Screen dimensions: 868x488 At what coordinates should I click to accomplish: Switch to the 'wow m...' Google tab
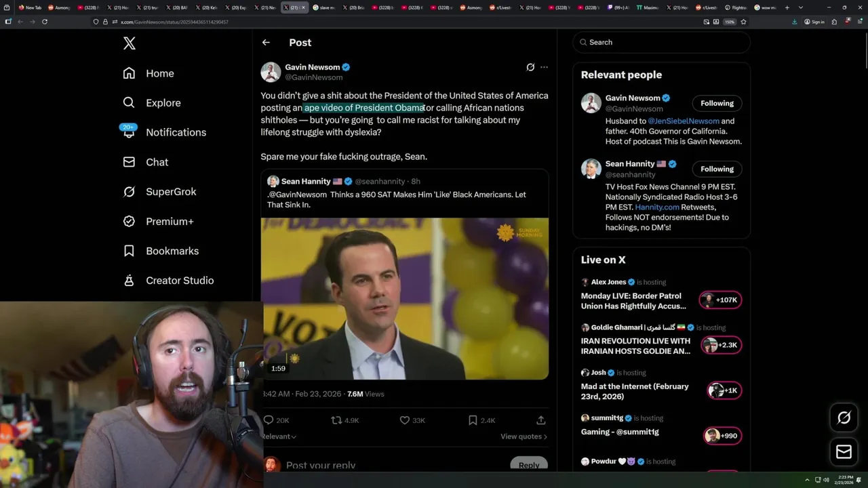(x=765, y=7)
